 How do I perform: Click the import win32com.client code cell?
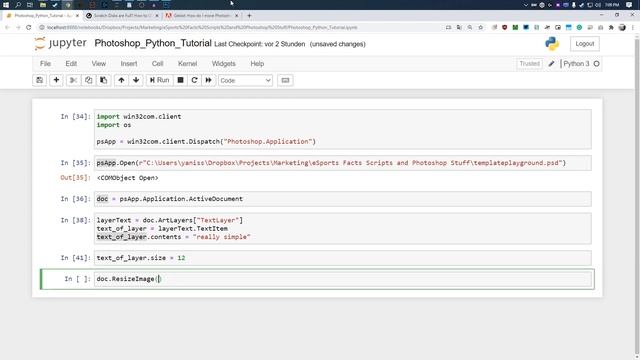pyautogui.click(x=342, y=129)
